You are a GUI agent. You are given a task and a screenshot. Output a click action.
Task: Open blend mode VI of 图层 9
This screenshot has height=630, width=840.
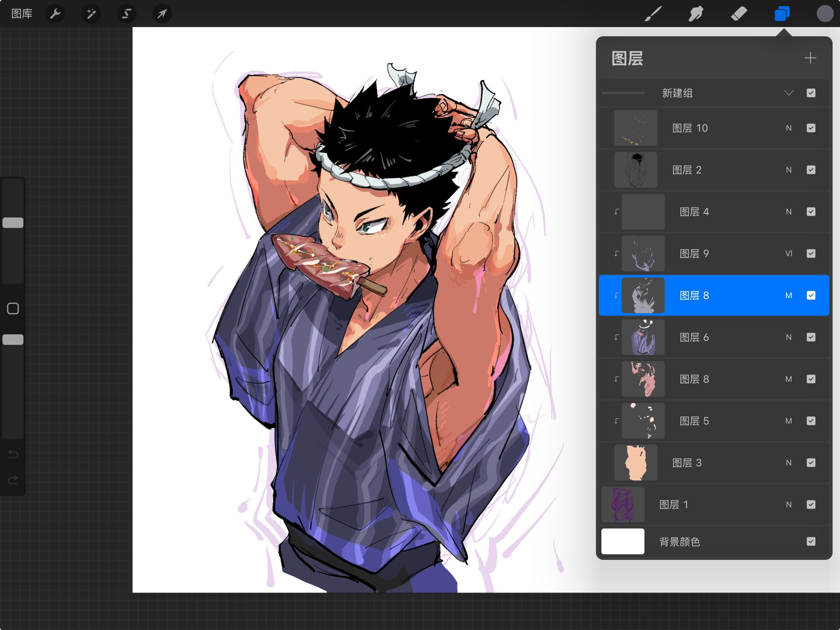pyautogui.click(x=788, y=253)
